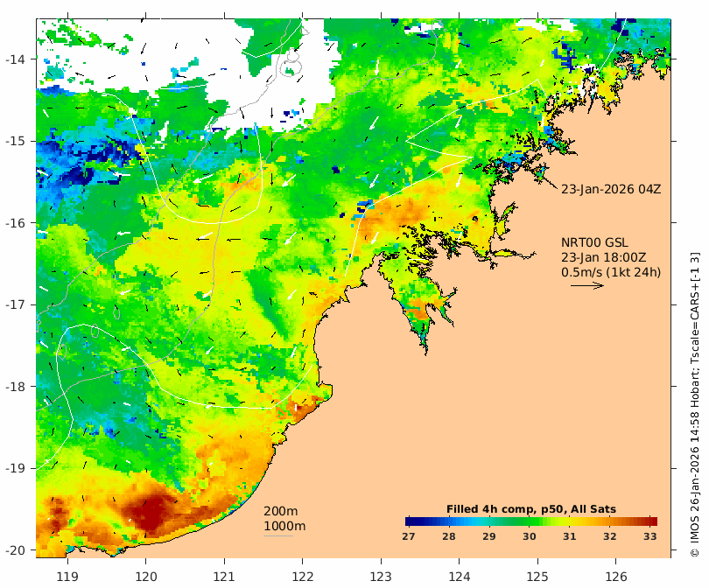Click the colorbar tick label '28'
This screenshot has height=588, width=709.
coord(448,536)
